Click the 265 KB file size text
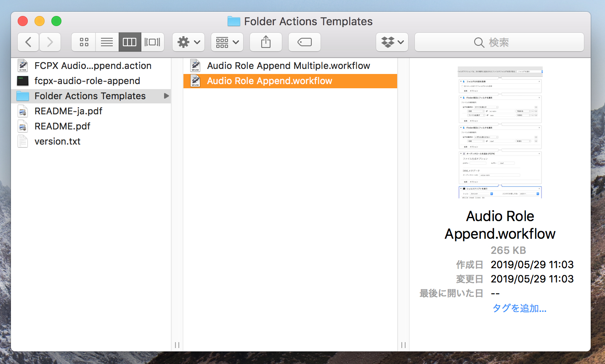 (x=508, y=251)
